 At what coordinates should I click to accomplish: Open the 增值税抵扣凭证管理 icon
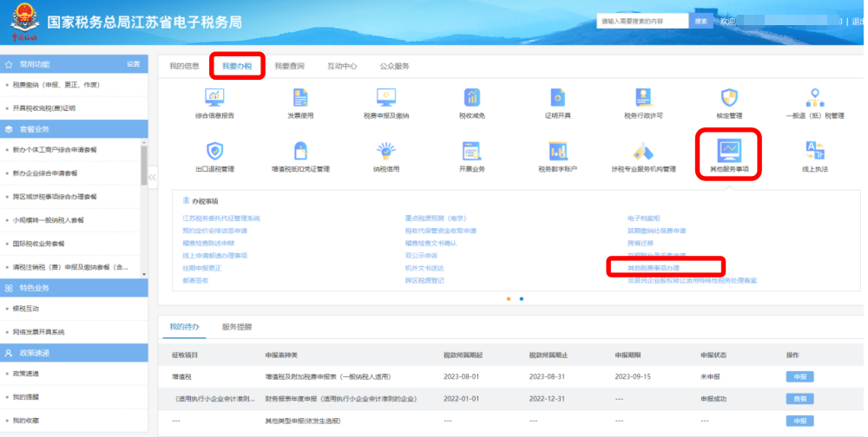(300, 151)
